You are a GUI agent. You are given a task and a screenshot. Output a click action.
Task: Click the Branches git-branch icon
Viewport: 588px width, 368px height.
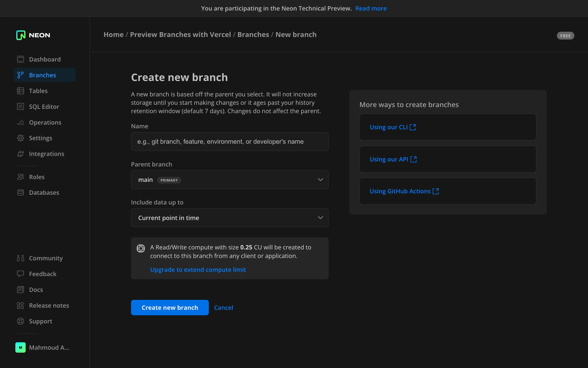pyautogui.click(x=20, y=75)
